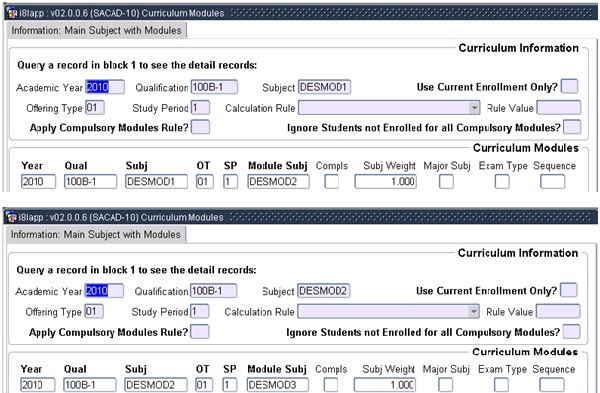600x393 pixels.
Task: Click Subj Weight field in the DESMOD2 row
Action: [385, 181]
